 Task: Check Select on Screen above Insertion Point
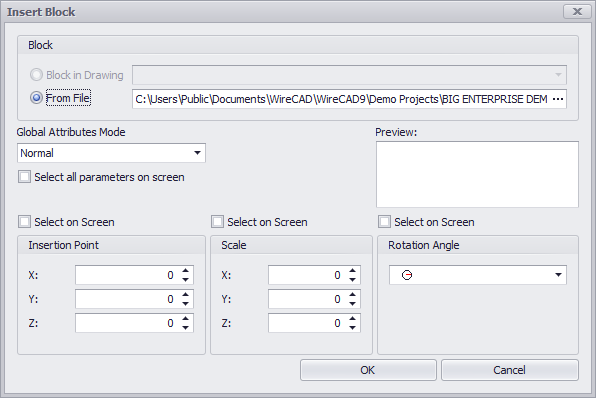click(24, 222)
